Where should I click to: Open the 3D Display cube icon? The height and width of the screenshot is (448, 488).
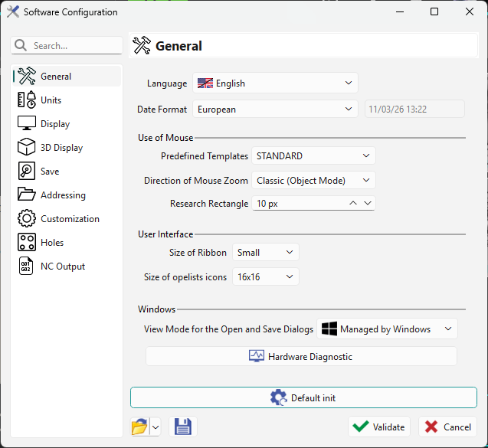coord(27,147)
